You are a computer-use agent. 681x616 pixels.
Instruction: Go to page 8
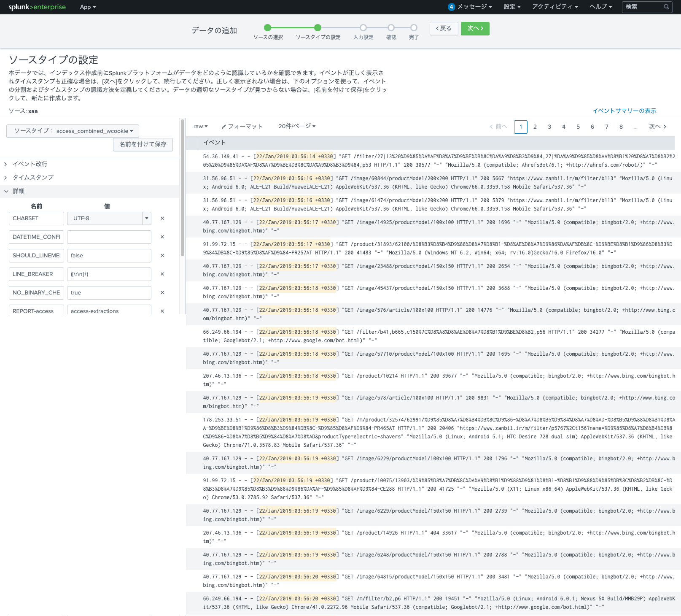(x=621, y=127)
